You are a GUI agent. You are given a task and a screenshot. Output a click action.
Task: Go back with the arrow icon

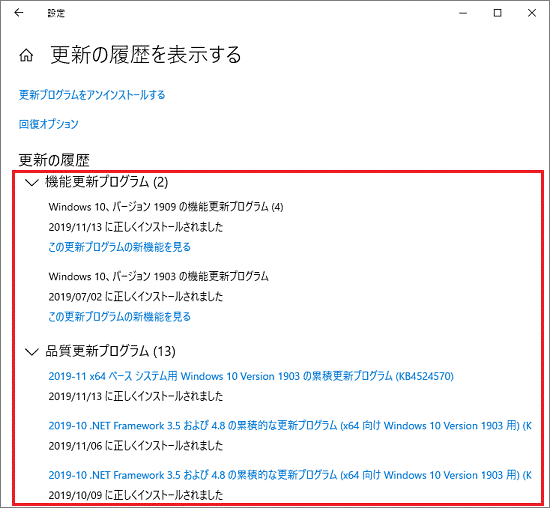[x=19, y=13]
